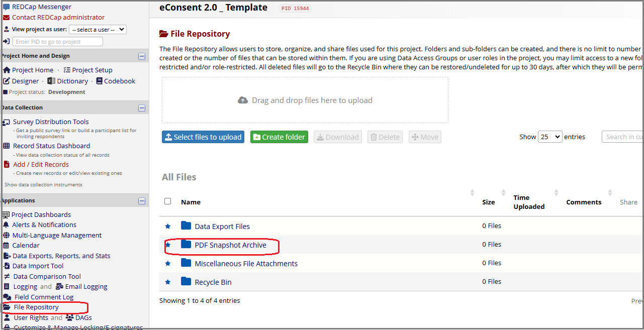This screenshot has height=330, width=644.
Task: Click the Contact REDCap administrator envelope icon
Action: click(6, 17)
